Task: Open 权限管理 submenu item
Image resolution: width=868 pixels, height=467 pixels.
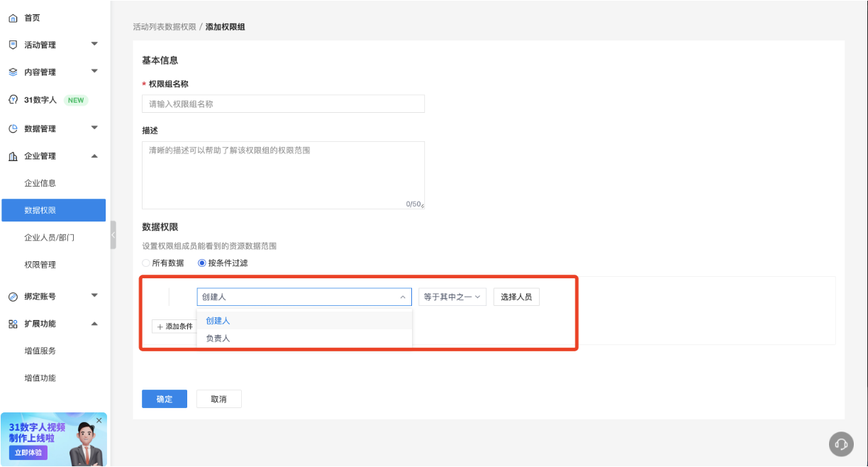Action: pos(40,265)
